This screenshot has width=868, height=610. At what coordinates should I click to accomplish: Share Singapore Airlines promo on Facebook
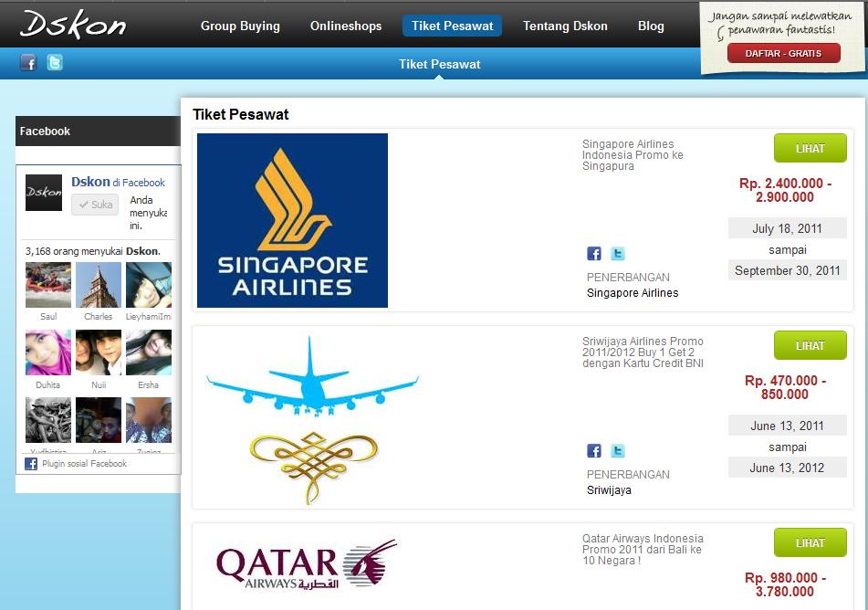pyautogui.click(x=594, y=254)
